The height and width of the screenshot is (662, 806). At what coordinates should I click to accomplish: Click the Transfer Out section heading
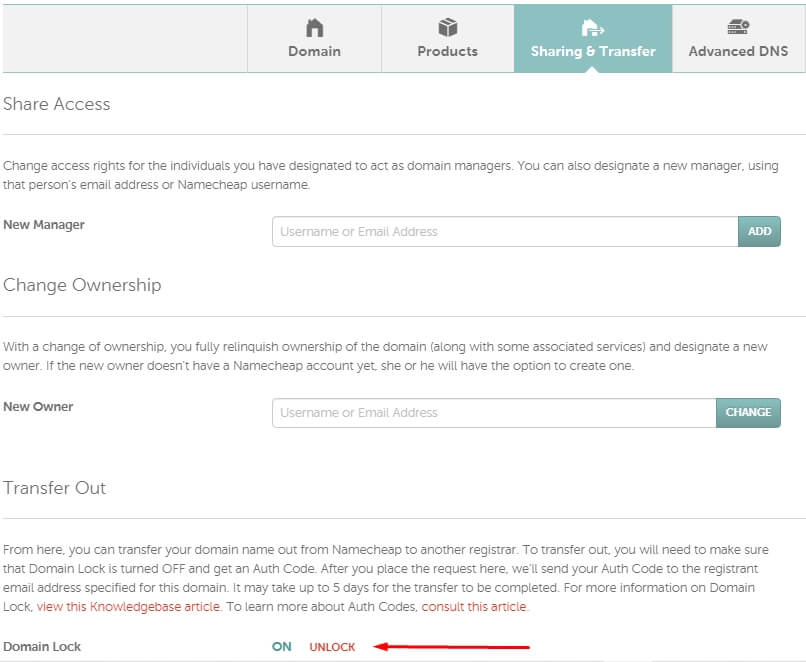[x=55, y=488]
